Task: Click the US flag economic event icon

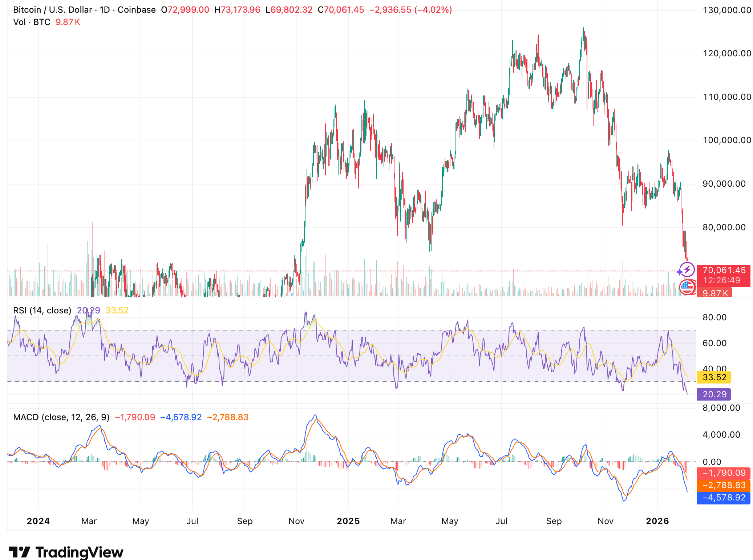Action: 687,287
